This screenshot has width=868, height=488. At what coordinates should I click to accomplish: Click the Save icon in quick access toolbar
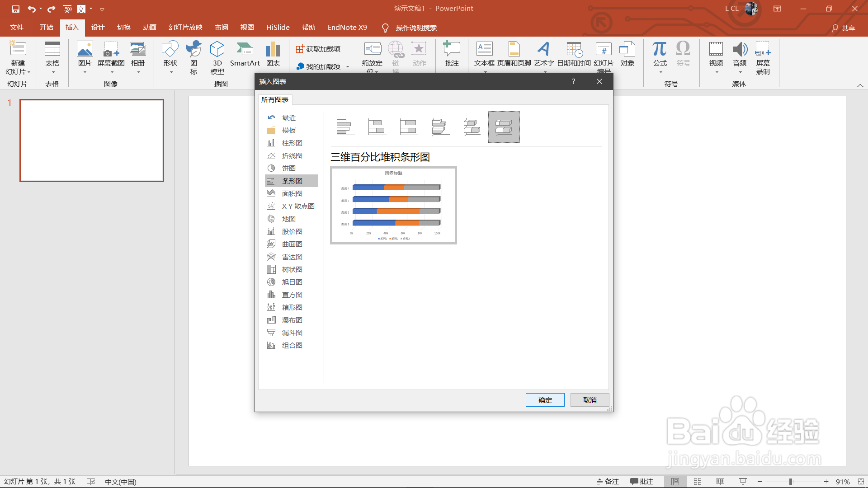pyautogui.click(x=16, y=9)
